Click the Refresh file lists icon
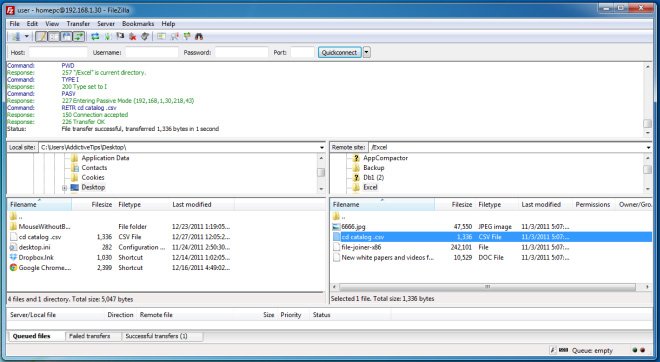Viewport: 660px width, 362px height. (x=95, y=37)
